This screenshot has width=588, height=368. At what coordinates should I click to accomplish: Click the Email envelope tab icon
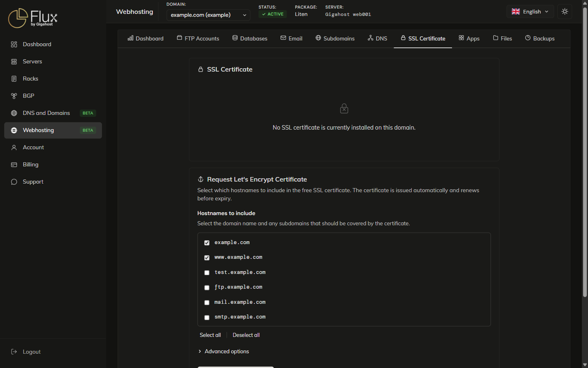283,38
